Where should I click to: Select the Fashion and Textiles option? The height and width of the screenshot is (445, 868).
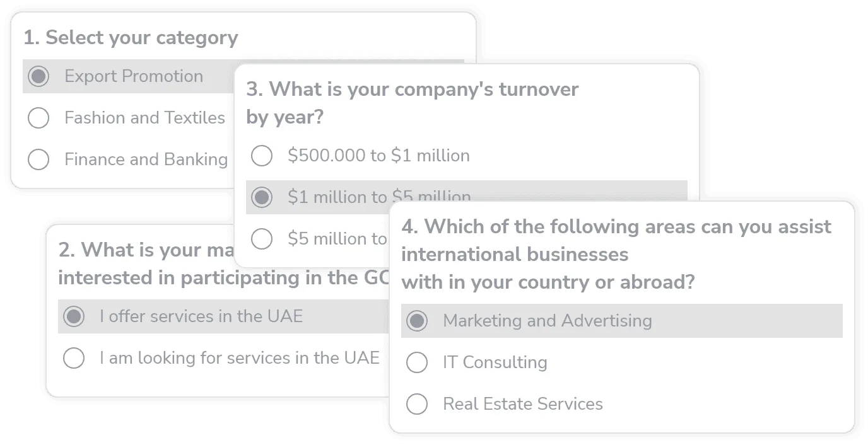[x=38, y=118]
